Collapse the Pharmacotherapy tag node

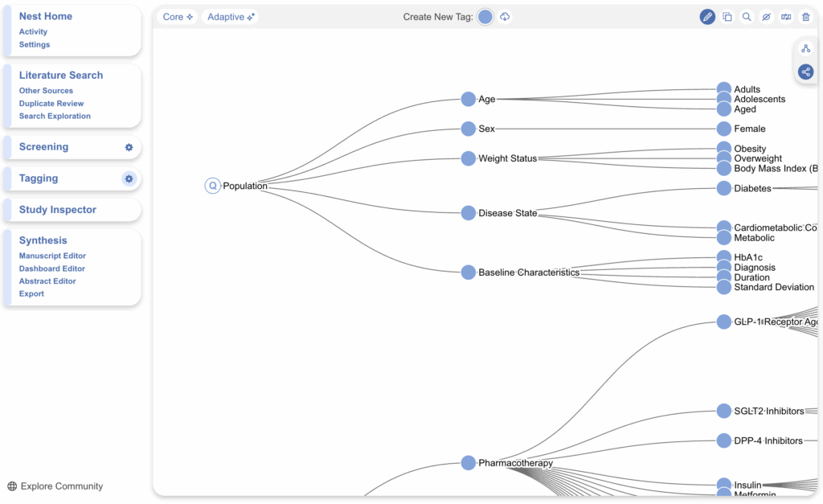tap(469, 463)
